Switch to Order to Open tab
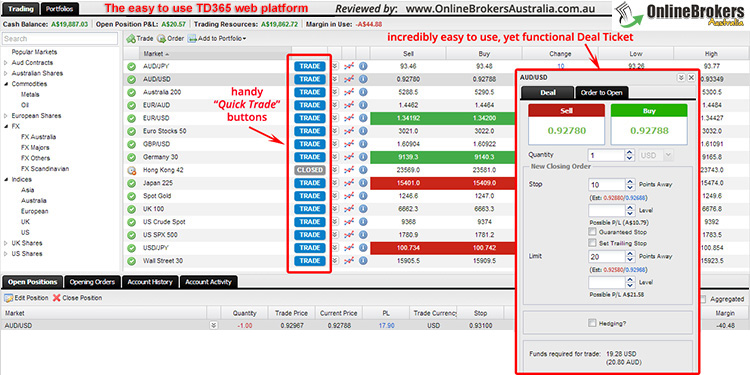Viewport: 750px width, 375px height. point(601,93)
